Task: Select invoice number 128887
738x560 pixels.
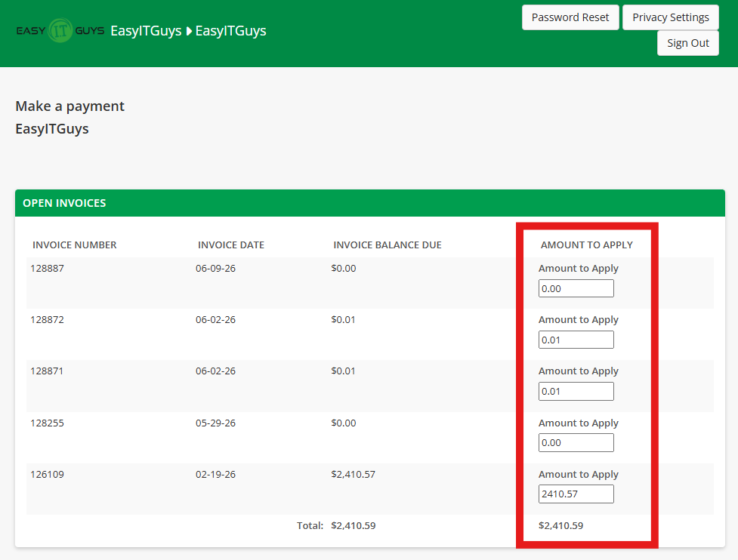Action: (47, 269)
